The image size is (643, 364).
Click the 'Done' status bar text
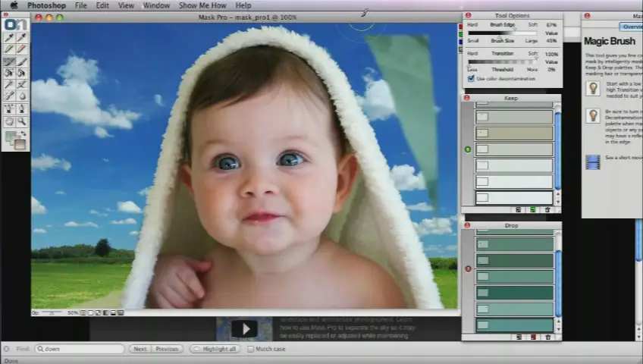coord(11,361)
